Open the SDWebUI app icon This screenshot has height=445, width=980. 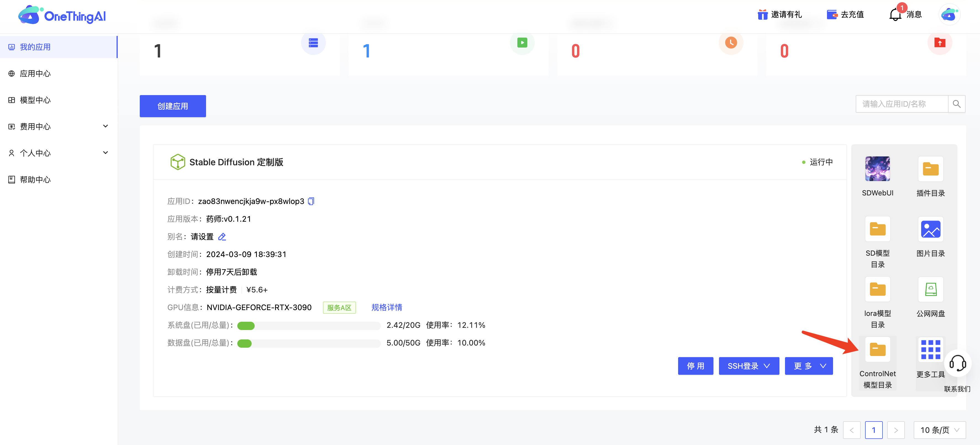point(877,169)
